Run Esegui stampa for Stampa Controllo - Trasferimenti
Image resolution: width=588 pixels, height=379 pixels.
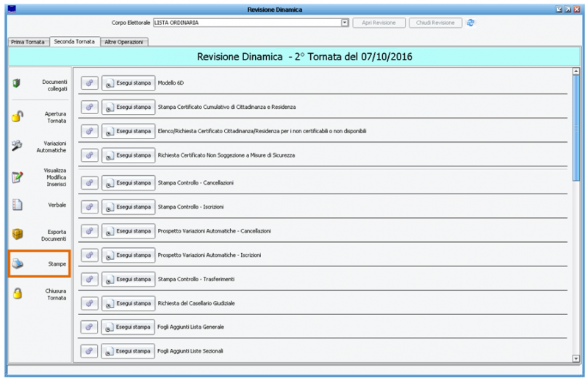click(x=128, y=279)
